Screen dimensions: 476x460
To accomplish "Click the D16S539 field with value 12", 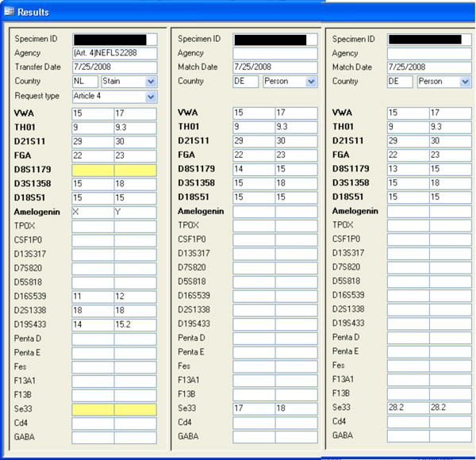I will point(135,296).
